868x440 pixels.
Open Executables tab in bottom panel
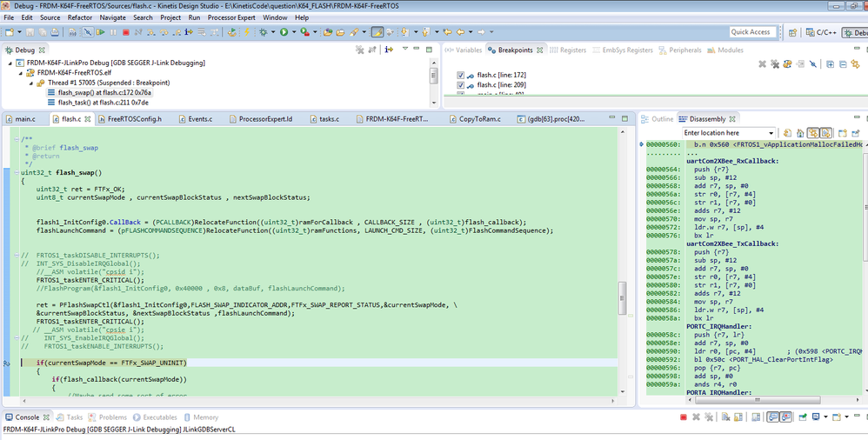pos(155,417)
